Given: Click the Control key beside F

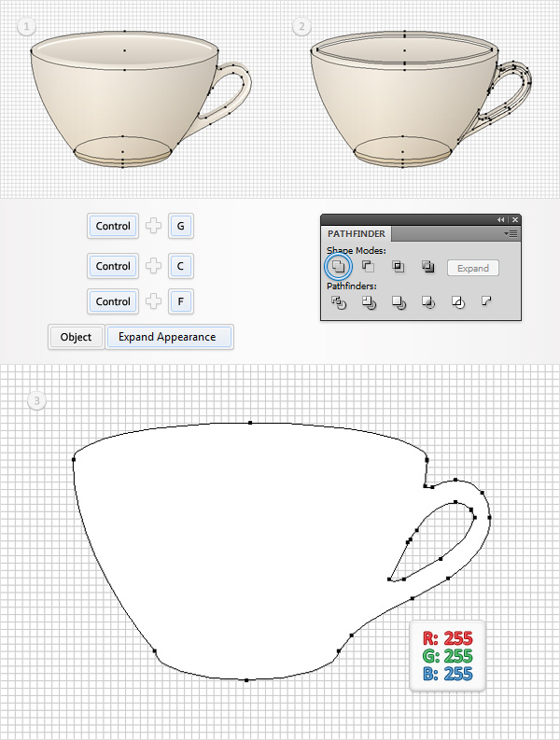Looking at the screenshot, I should coord(113,301).
